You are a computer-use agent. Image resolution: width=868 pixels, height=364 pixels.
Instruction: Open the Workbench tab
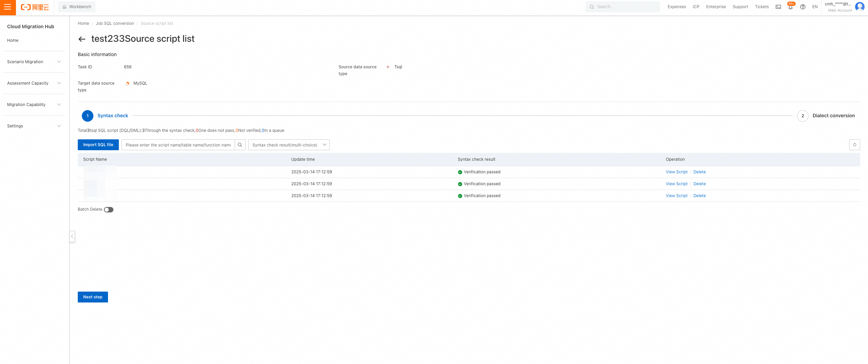click(x=77, y=7)
